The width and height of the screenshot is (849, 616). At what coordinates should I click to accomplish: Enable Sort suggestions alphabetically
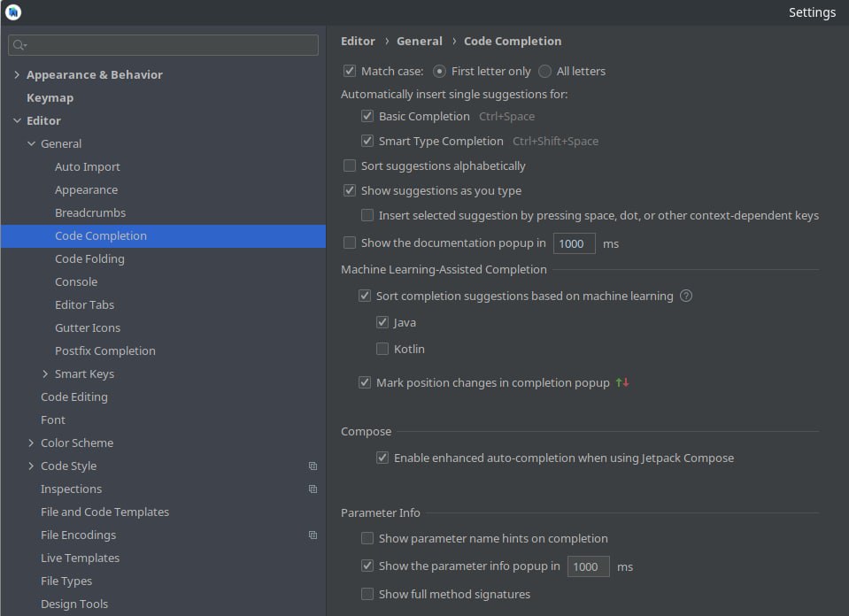tap(350, 166)
